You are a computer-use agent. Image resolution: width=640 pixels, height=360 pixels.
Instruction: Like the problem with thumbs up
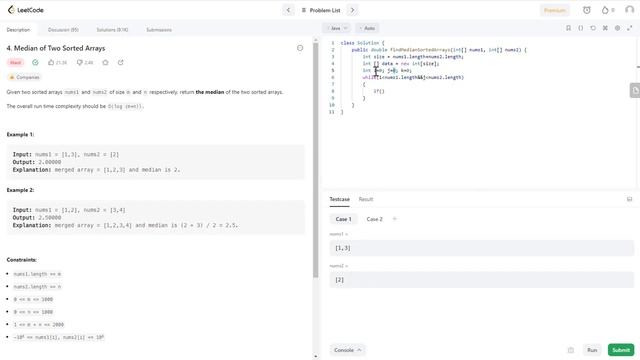[57, 62]
